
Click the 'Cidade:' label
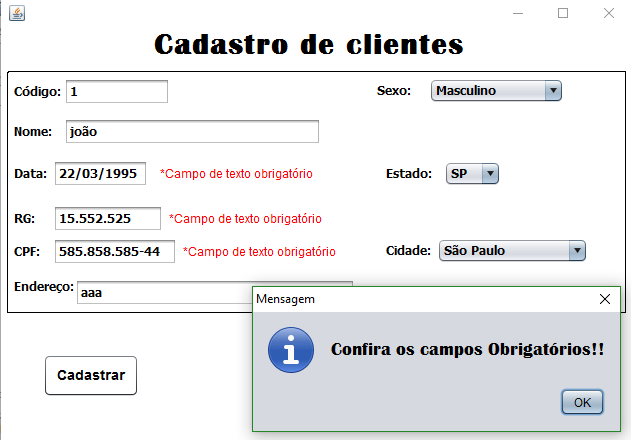click(x=408, y=251)
